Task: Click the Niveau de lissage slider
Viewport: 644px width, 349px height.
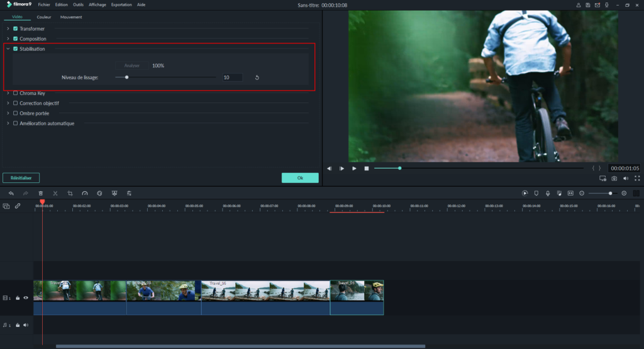Action: [165, 77]
